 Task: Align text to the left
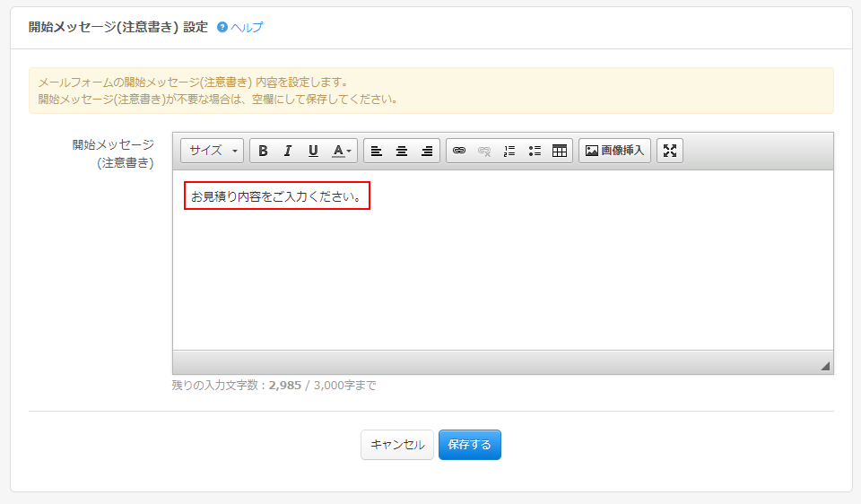pos(377,151)
